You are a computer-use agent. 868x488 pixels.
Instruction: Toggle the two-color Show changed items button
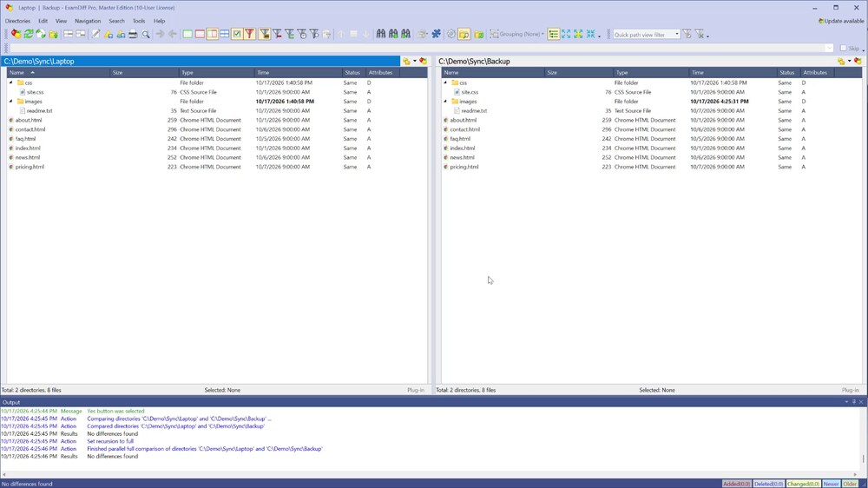click(212, 35)
